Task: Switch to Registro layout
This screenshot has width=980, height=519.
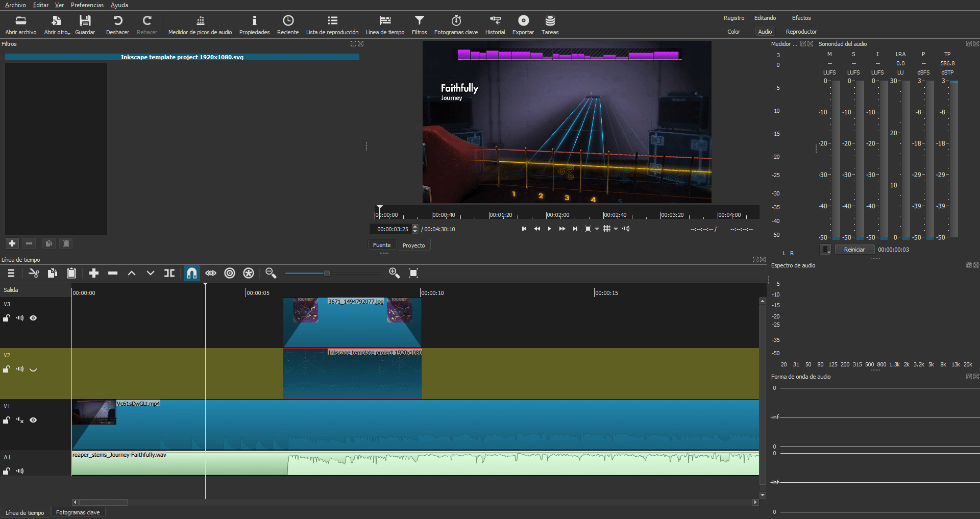Action: (734, 18)
